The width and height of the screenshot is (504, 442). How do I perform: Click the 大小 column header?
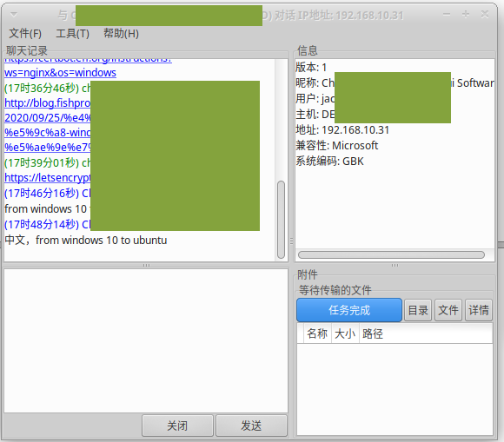345,333
